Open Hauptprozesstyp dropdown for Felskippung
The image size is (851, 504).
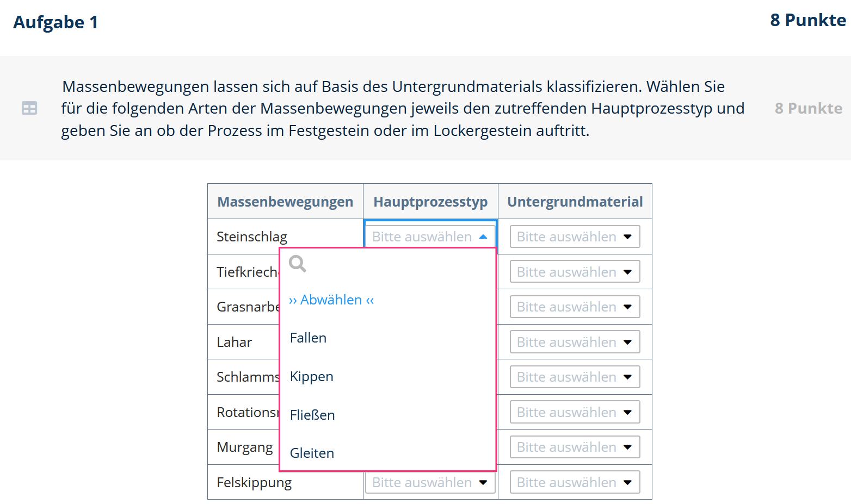coord(430,482)
